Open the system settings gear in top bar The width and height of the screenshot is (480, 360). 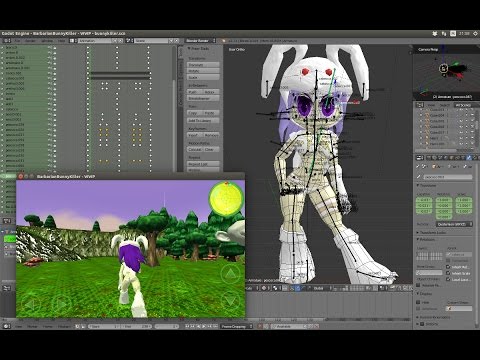(x=475, y=34)
